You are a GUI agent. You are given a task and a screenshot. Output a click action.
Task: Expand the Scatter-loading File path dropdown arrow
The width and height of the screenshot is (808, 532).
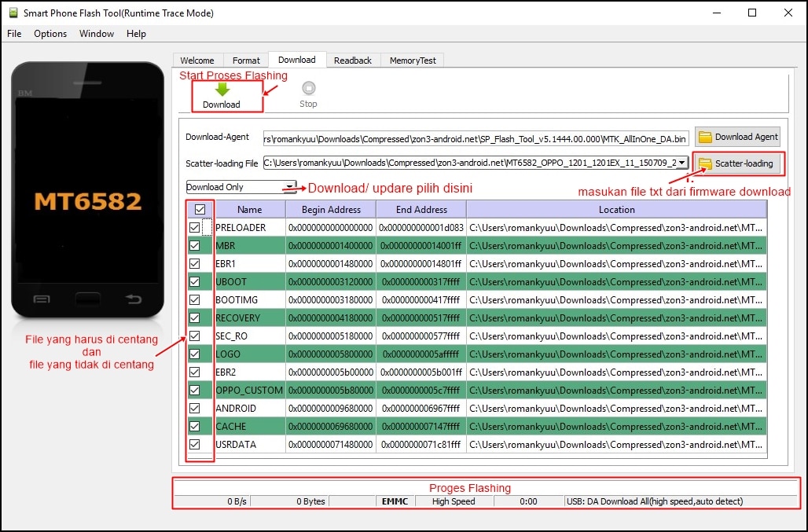[681, 163]
